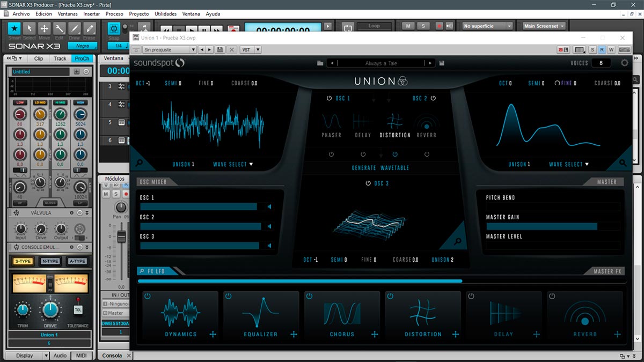Open Utilidades menu

tap(165, 13)
